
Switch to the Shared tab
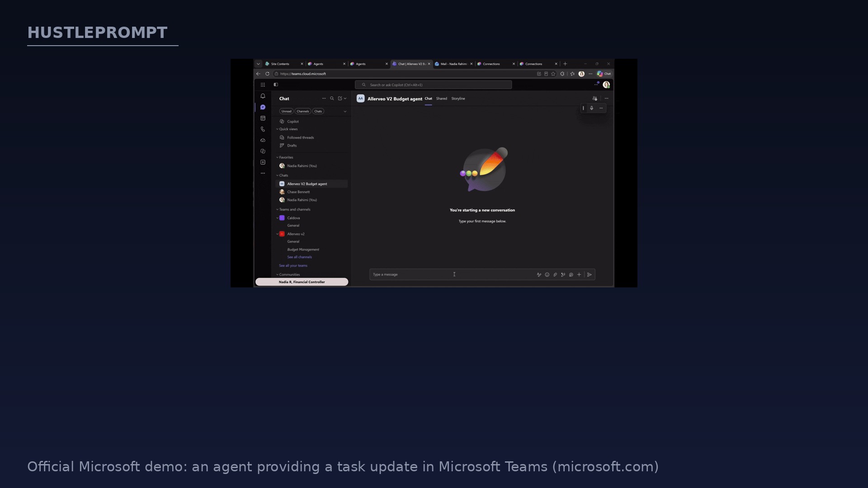442,99
